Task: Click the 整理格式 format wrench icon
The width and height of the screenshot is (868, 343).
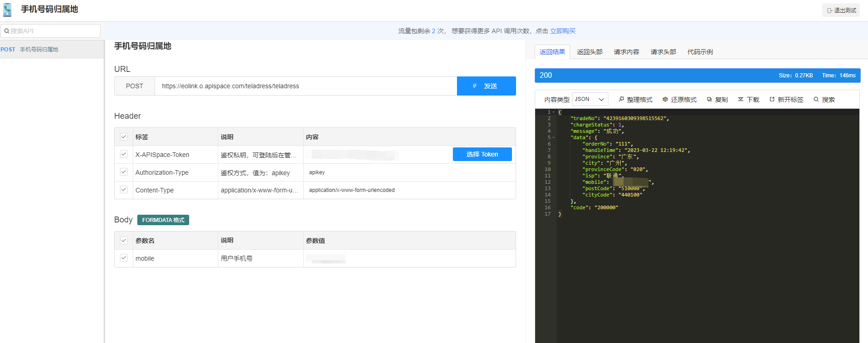Action: [621, 99]
